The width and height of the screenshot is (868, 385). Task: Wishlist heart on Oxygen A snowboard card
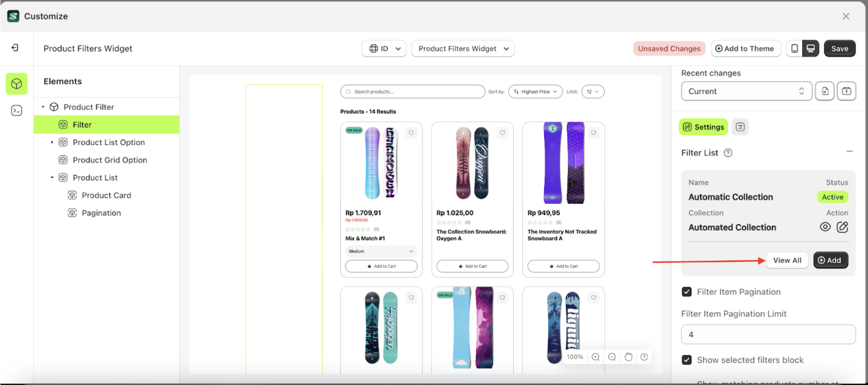(502, 133)
